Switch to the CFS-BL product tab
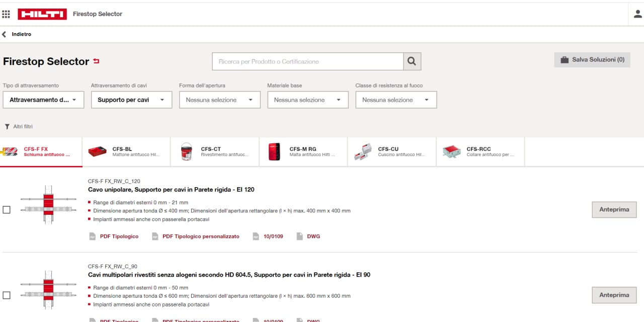Screen dimensions: 644x322 (x=126, y=151)
